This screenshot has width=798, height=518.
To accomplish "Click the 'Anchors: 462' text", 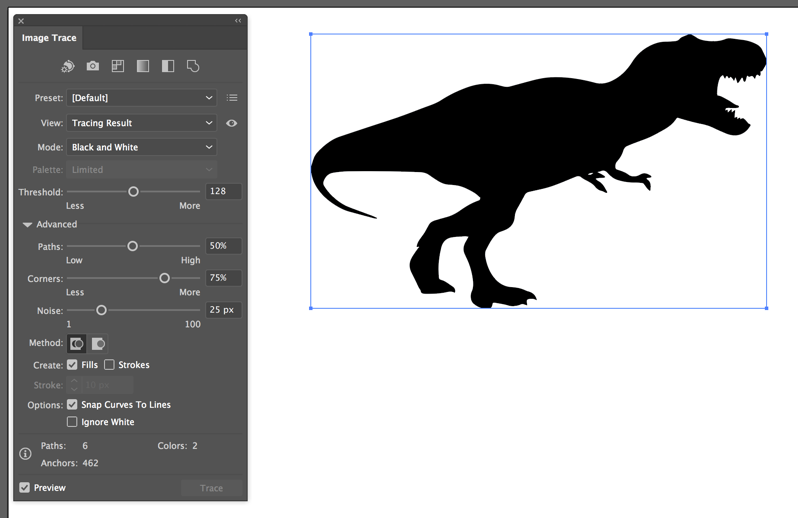I will (x=70, y=463).
